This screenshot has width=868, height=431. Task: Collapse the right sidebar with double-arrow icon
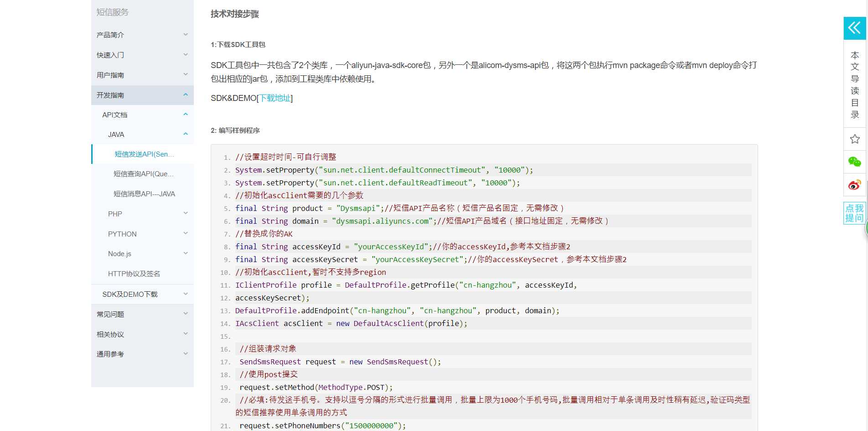coord(854,28)
